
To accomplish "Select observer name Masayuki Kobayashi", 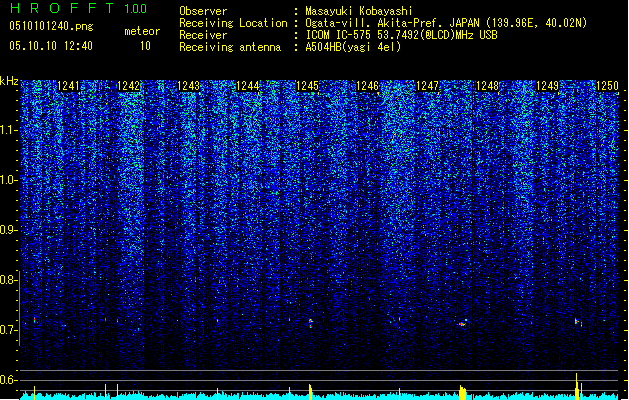I will pos(359,11).
